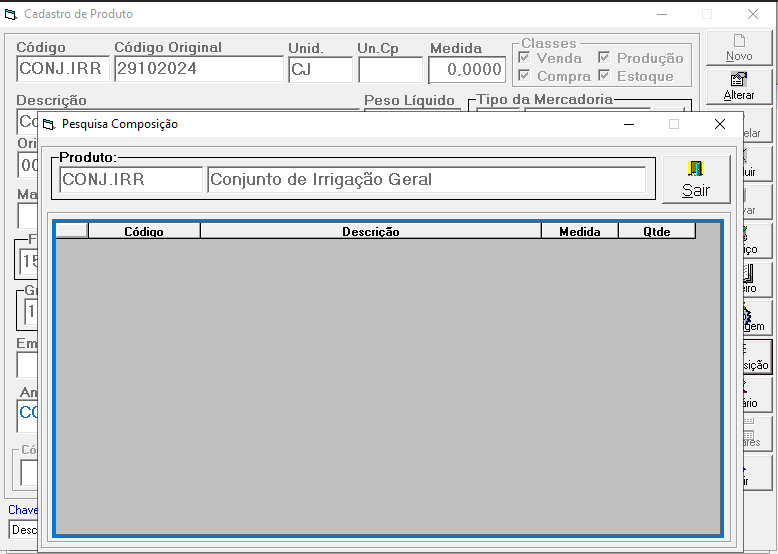The image size is (778, 554).
Task: Click the Qtde column header
Action: pyautogui.click(x=657, y=231)
